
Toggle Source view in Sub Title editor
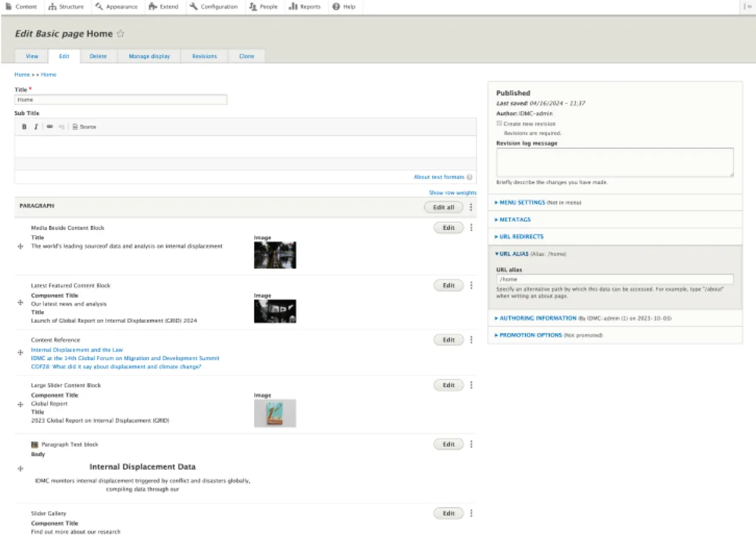(x=84, y=127)
